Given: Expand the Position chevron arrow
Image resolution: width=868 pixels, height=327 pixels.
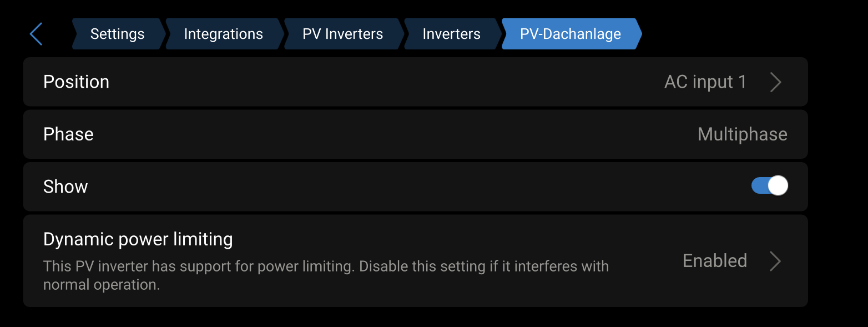Looking at the screenshot, I should [776, 82].
